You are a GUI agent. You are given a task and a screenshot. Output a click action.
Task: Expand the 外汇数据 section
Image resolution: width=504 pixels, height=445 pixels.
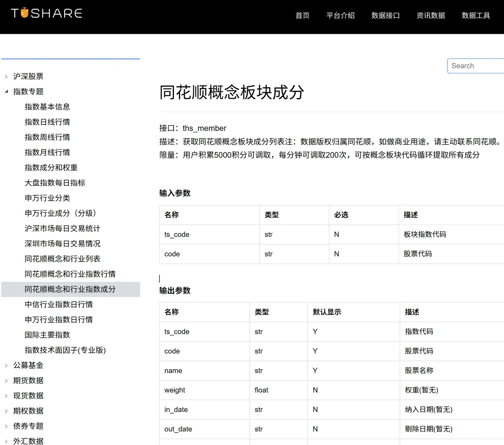pos(28,440)
